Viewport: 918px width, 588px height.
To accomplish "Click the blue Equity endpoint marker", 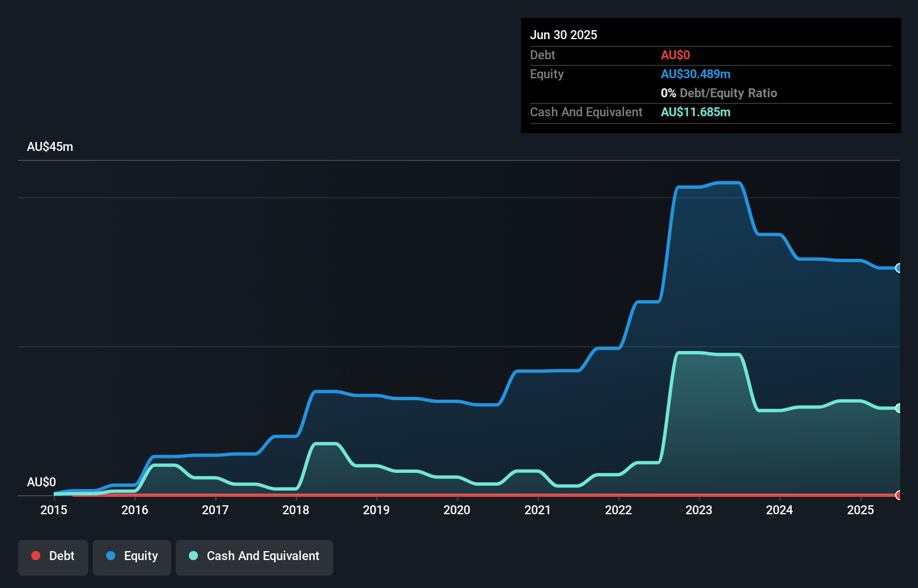I will (x=898, y=268).
